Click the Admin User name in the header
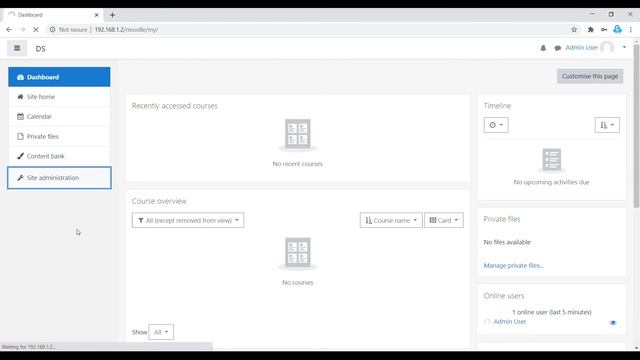Image resolution: width=640 pixels, height=360 pixels. coord(581,48)
